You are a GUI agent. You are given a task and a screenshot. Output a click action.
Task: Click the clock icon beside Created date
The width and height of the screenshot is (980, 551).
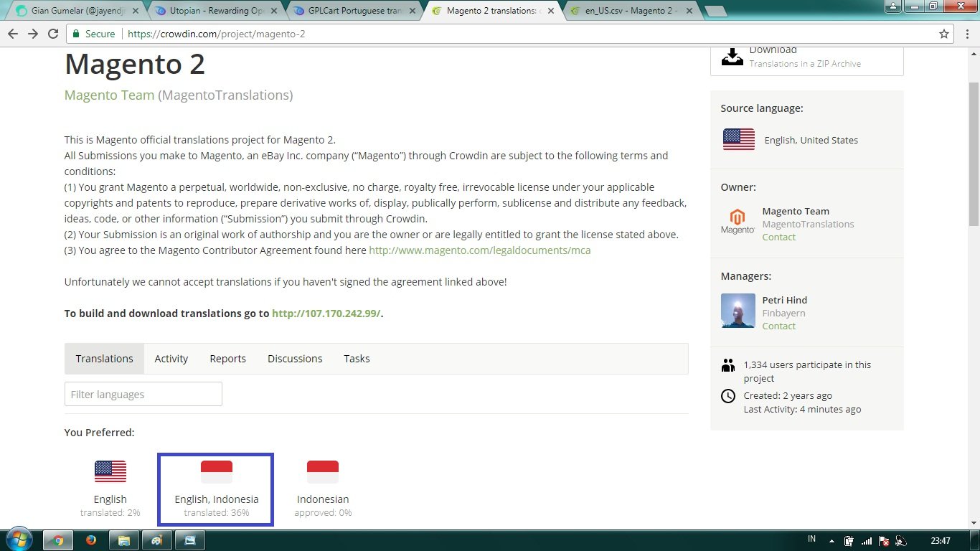(x=728, y=396)
